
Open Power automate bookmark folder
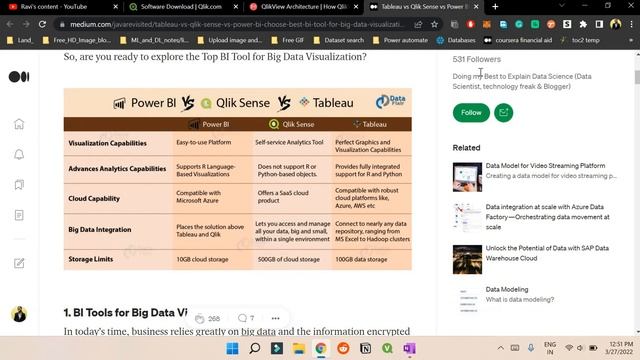pyautogui.click(x=400, y=40)
